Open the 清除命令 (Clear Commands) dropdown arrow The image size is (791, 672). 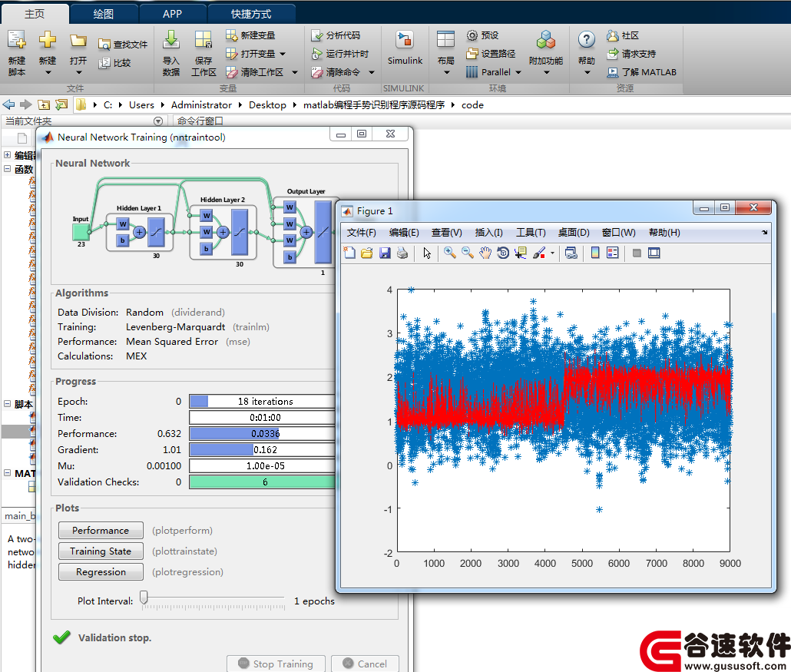(372, 72)
